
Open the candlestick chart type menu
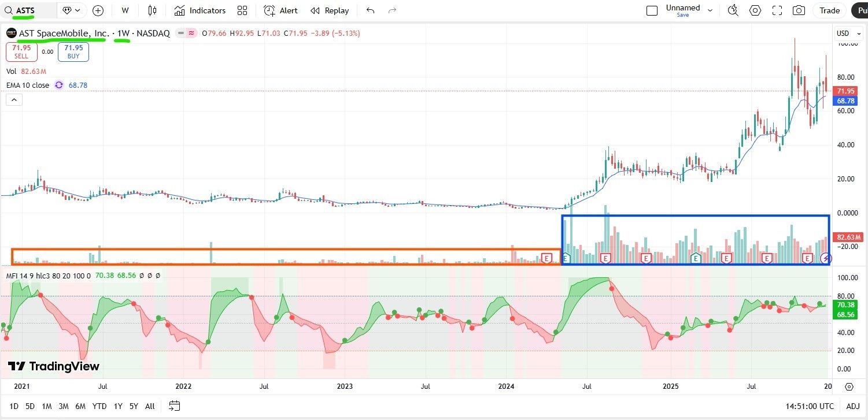[x=152, y=10]
